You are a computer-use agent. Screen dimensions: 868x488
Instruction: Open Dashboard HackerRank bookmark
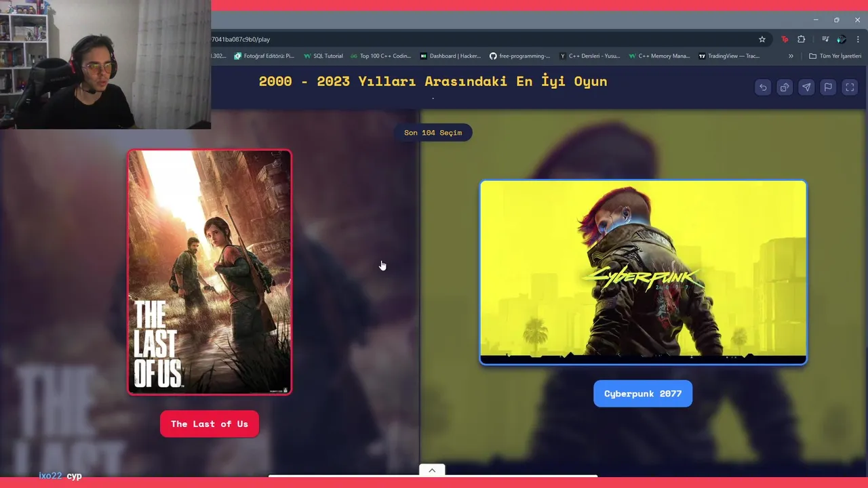(450, 56)
